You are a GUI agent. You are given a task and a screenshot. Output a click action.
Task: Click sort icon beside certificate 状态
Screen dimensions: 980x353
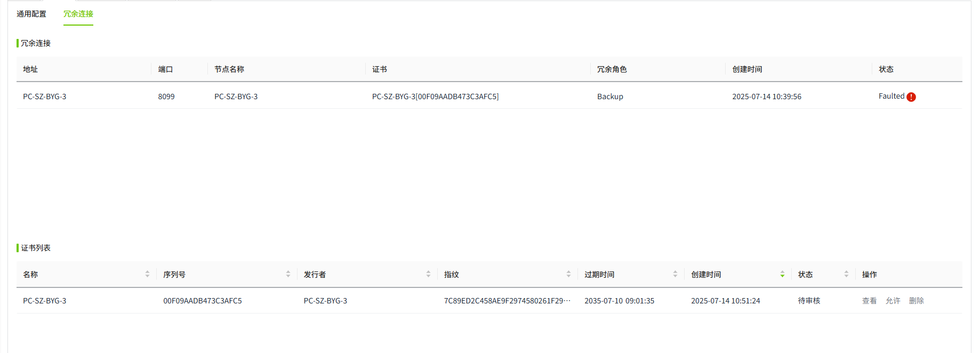pyautogui.click(x=846, y=274)
